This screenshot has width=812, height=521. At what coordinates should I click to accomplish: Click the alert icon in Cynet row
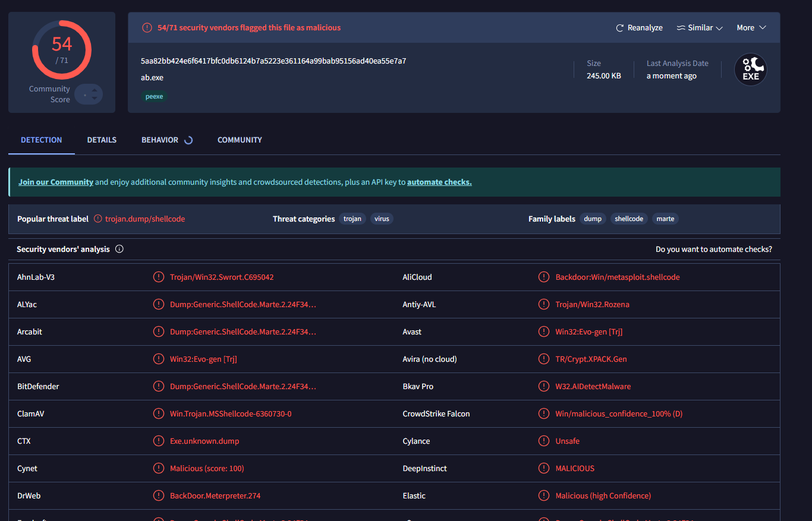[x=159, y=468]
